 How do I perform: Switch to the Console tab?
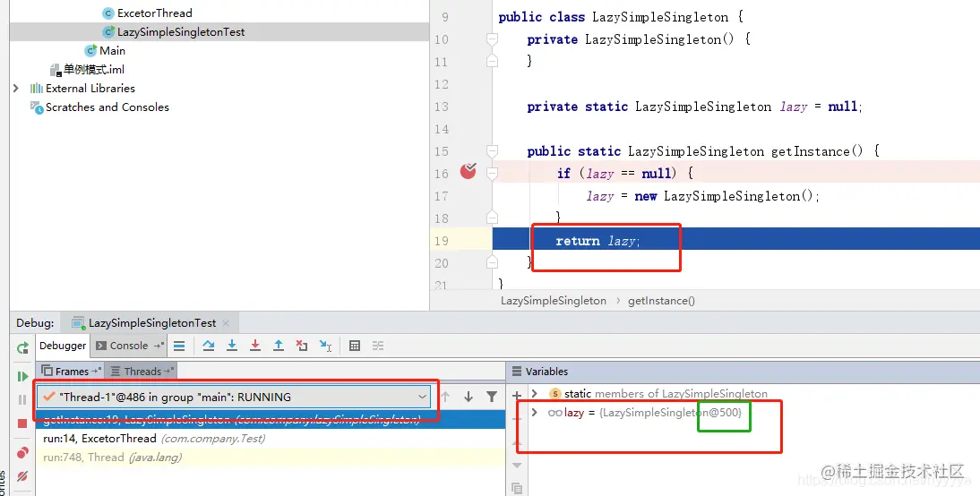click(129, 346)
